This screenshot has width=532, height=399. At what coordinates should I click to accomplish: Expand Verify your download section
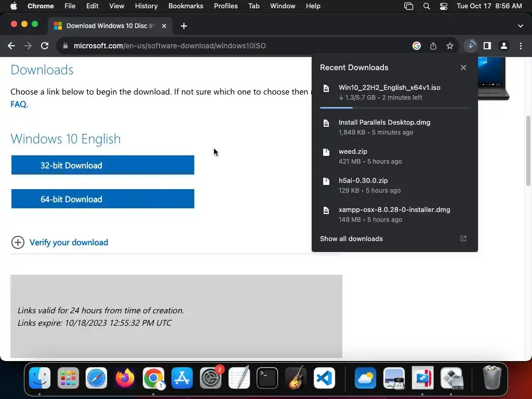coord(18,243)
